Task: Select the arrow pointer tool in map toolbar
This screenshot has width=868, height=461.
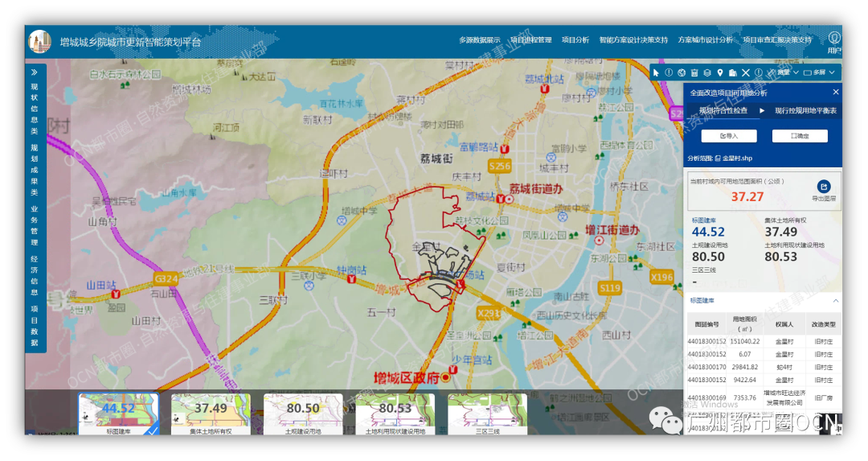Action: (656, 72)
